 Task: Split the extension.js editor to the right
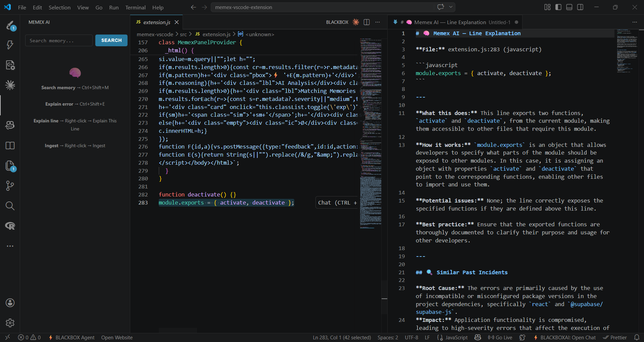click(366, 22)
